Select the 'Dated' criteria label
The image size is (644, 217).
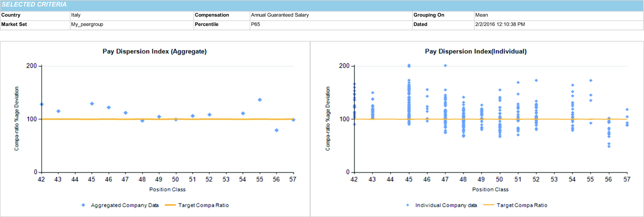[420, 24]
